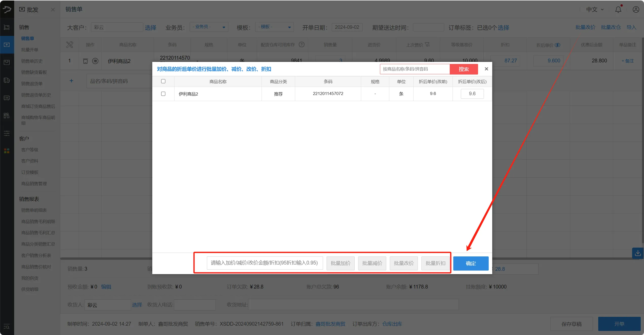The width and height of the screenshot is (644, 335).
Task: Open the 业务员 dropdown
Action: 209,27
